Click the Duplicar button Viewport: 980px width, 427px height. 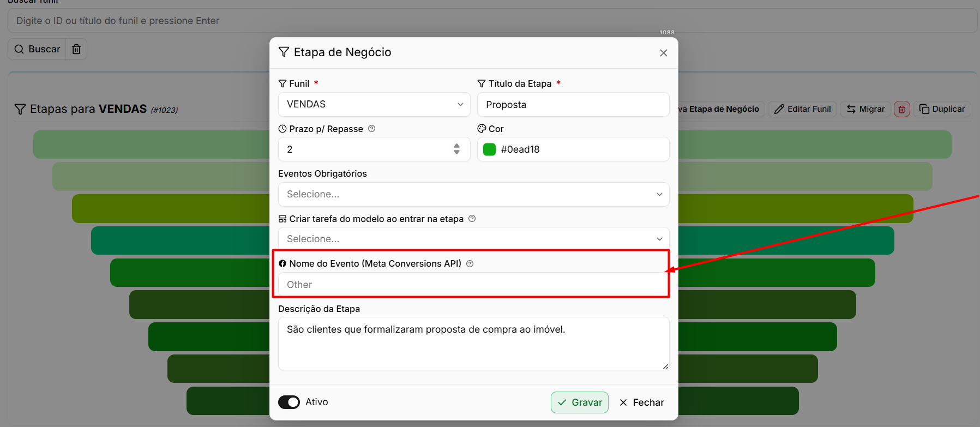point(942,109)
